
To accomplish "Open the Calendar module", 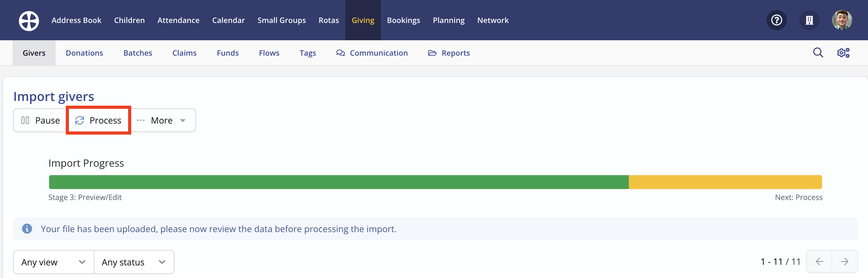I will pos(228,20).
